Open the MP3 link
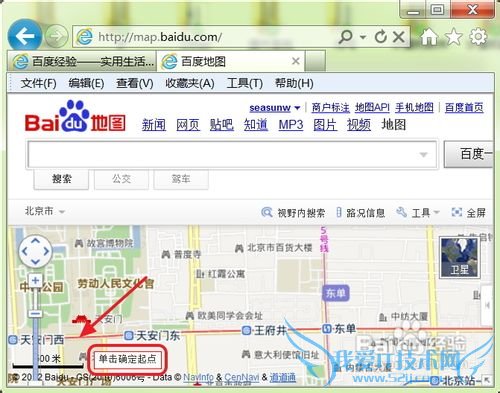 (291, 125)
